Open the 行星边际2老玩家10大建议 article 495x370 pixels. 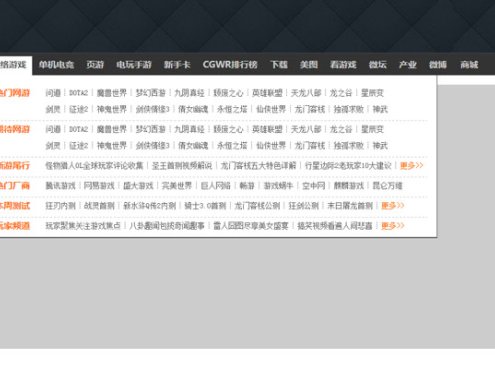pyautogui.click(x=348, y=166)
